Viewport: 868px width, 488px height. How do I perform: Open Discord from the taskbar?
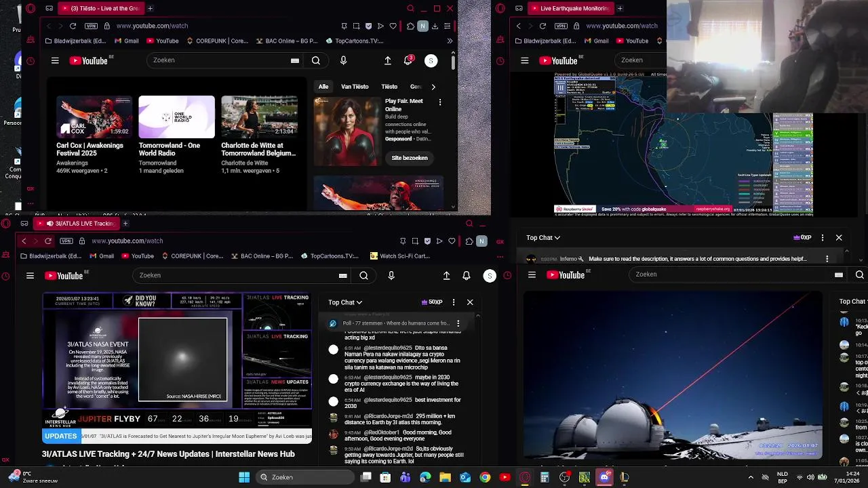coord(605,477)
